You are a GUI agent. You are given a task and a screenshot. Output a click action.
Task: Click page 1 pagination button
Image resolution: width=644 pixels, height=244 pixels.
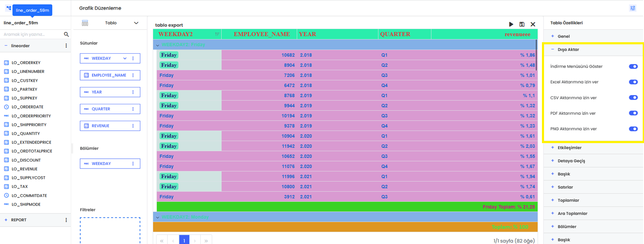coord(184,240)
